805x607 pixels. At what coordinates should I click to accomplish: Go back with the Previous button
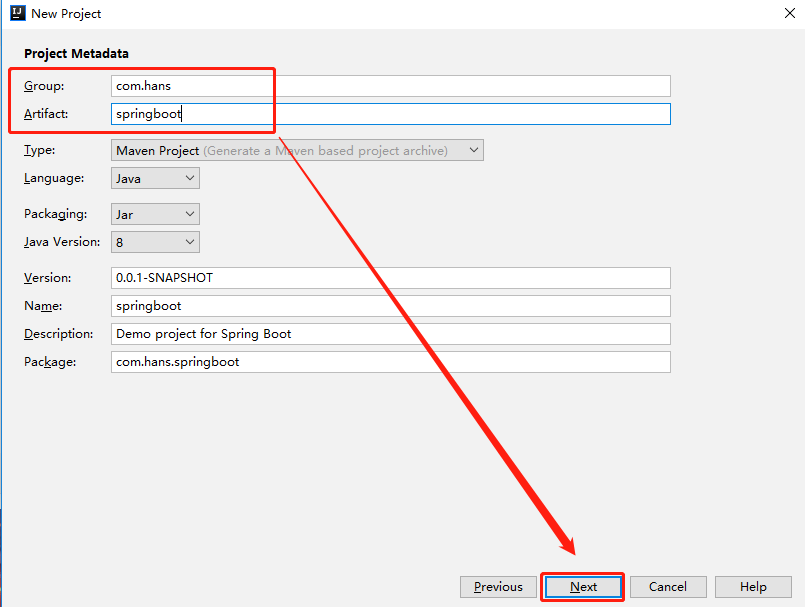point(498,587)
